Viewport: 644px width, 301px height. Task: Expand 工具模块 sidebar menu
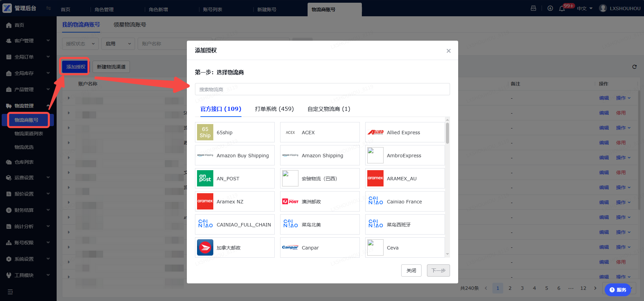pyautogui.click(x=28, y=275)
